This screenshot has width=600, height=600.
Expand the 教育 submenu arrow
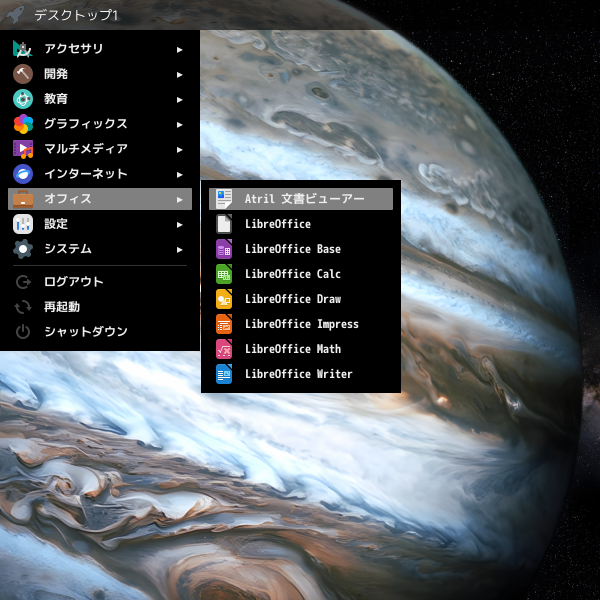tap(179, 100)
